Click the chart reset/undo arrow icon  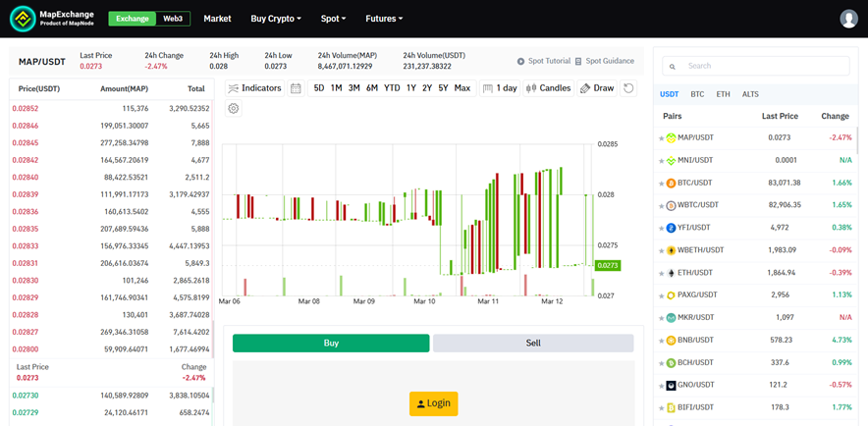(x=628, y=88)
